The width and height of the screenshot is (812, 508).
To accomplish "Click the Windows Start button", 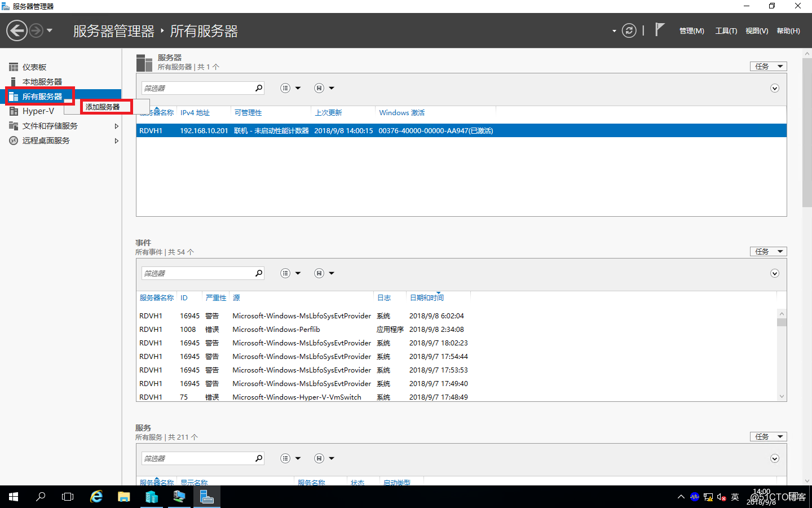I will point(14,497).
